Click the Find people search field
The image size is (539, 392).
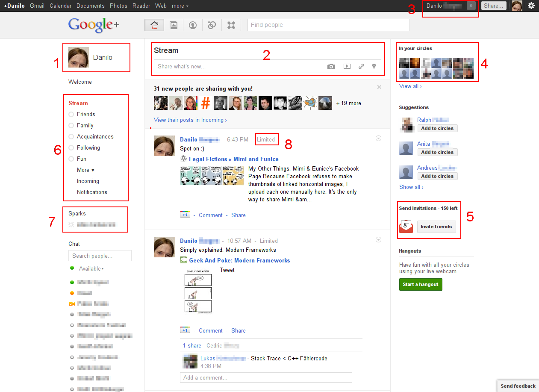pos(328,25)
